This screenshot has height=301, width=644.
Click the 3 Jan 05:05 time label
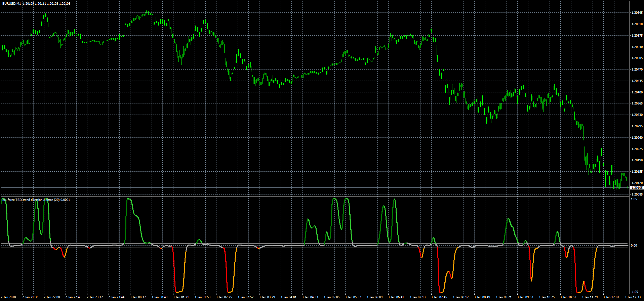(331, 297)
